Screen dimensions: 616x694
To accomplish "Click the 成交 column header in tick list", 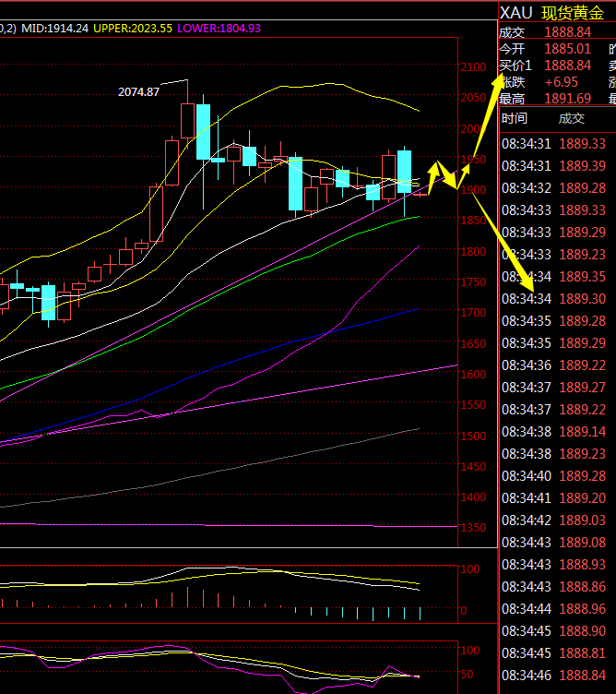I will (572, 118).
